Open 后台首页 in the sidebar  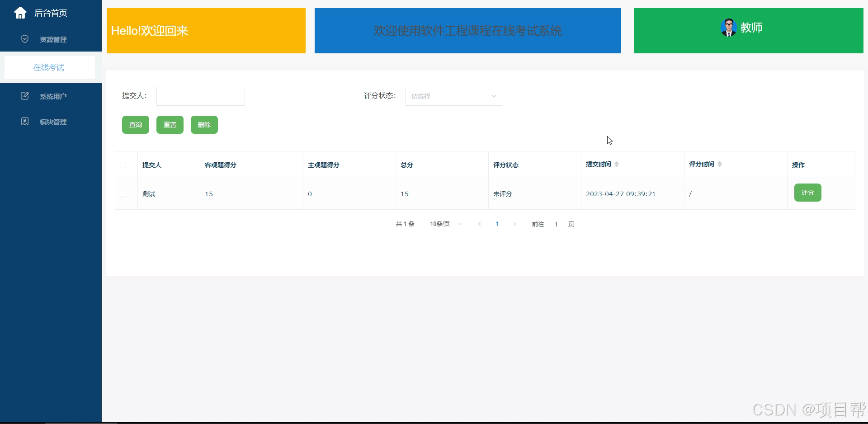click(51, 13)
